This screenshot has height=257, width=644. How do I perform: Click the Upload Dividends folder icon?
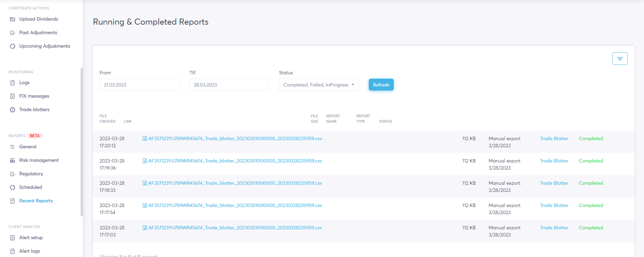coord(12,19)
